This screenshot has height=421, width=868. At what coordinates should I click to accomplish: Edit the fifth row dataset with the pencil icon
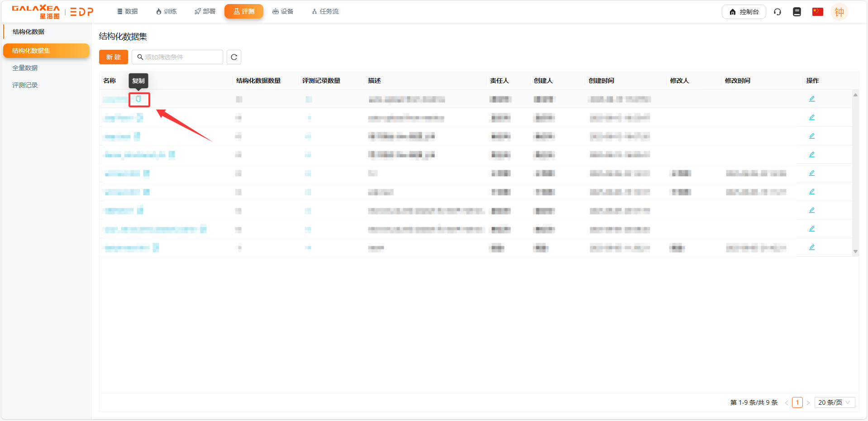pos(812,173)
